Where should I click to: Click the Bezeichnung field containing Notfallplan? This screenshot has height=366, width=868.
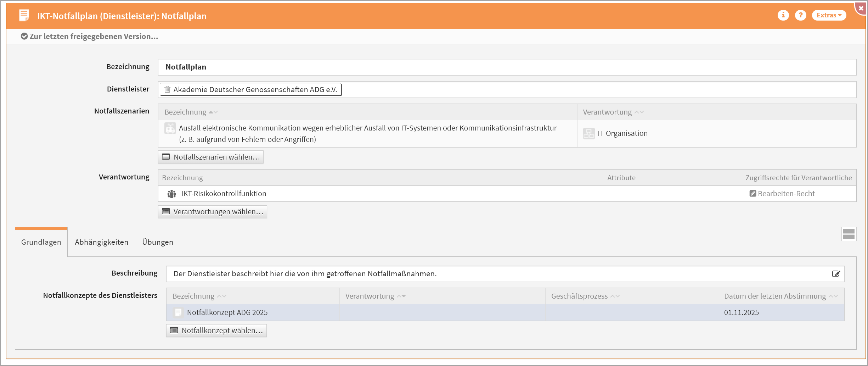pos(507,67)
